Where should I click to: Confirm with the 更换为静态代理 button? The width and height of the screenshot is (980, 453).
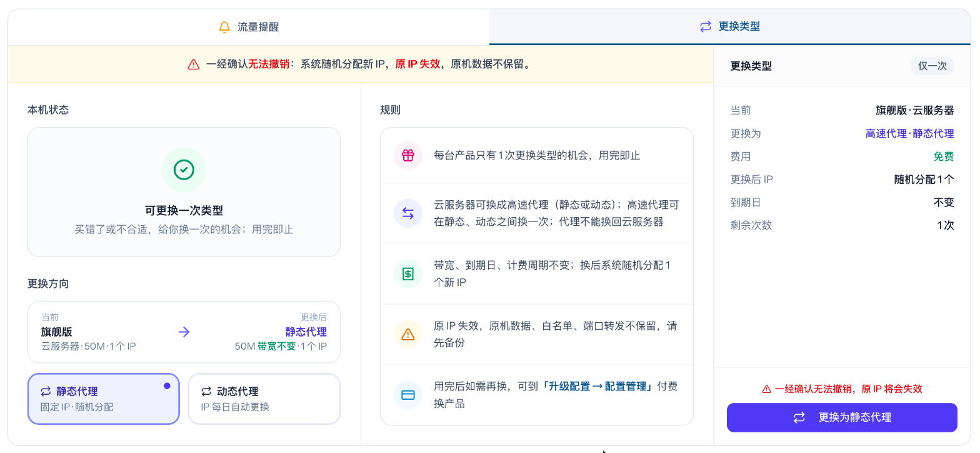[842, 417]
